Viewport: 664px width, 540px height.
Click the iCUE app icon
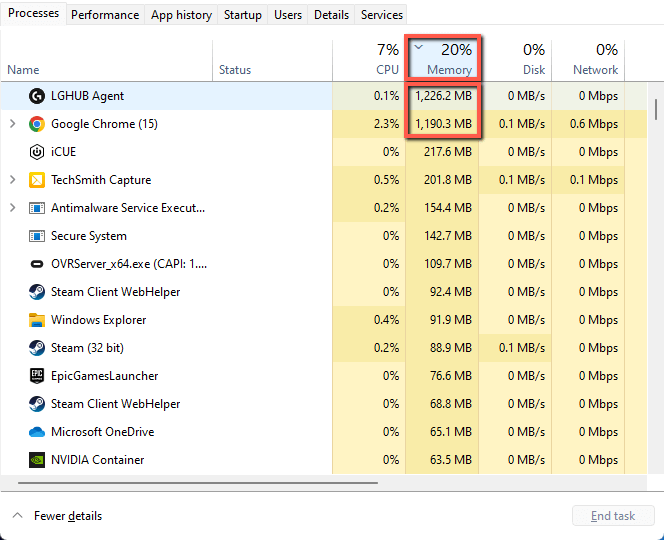coord(37,152)
